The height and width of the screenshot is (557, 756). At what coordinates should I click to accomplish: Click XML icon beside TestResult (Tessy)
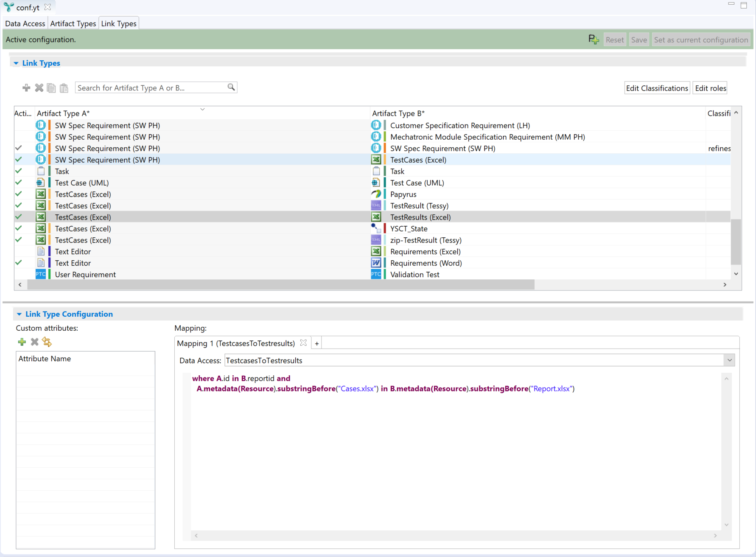click(x=376, y=205)
